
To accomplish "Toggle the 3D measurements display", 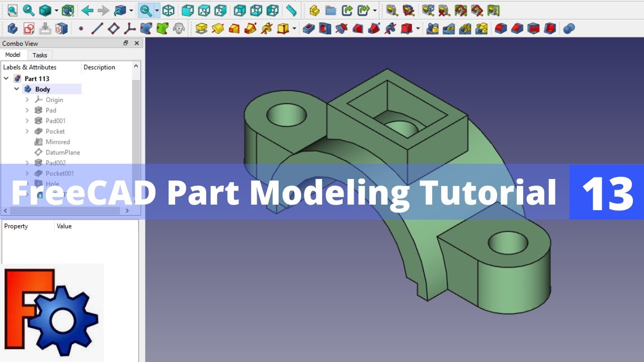I will [476, 10].
